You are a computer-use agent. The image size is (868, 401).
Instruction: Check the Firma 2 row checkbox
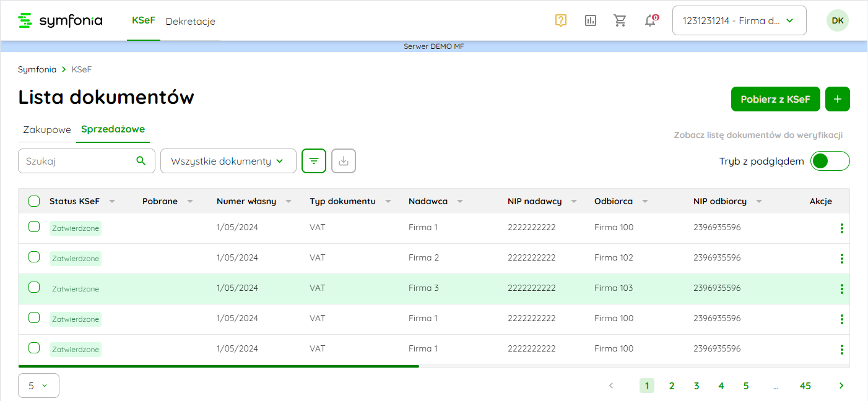34,257
